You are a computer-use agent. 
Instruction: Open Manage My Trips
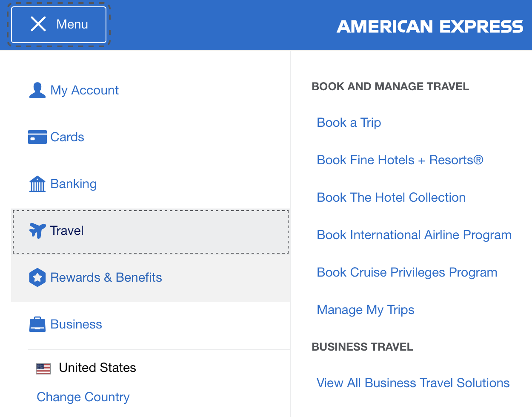[365, 309]
